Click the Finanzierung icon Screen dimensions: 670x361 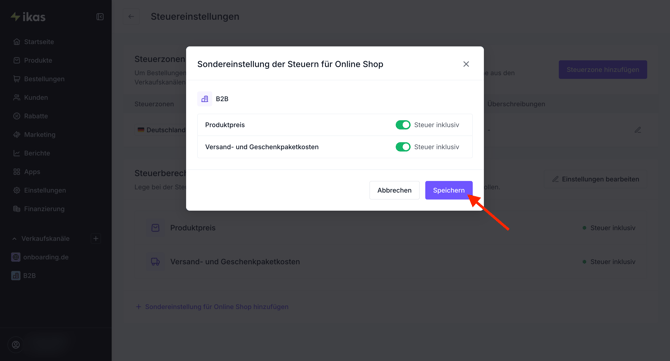click(x=17, y=209)
